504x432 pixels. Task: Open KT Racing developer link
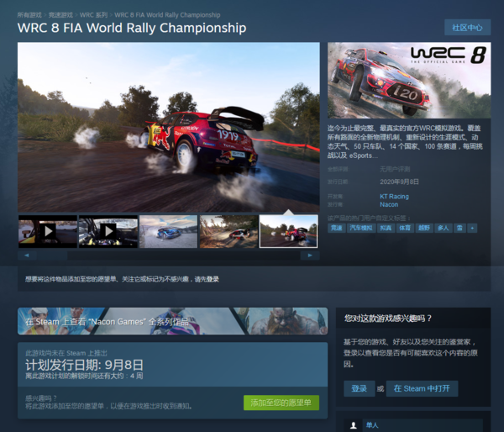pyautogui.click(x=394, y=196)
